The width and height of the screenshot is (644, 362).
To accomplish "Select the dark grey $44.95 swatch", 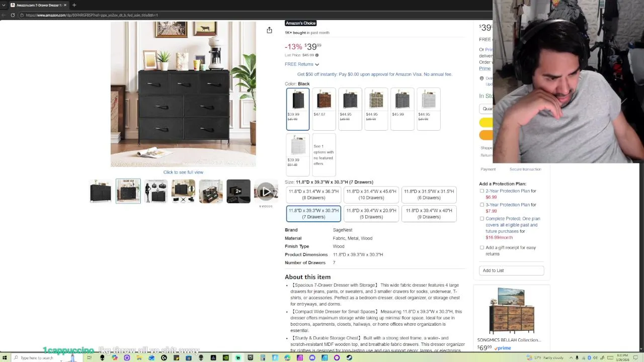I will point(350,109).
